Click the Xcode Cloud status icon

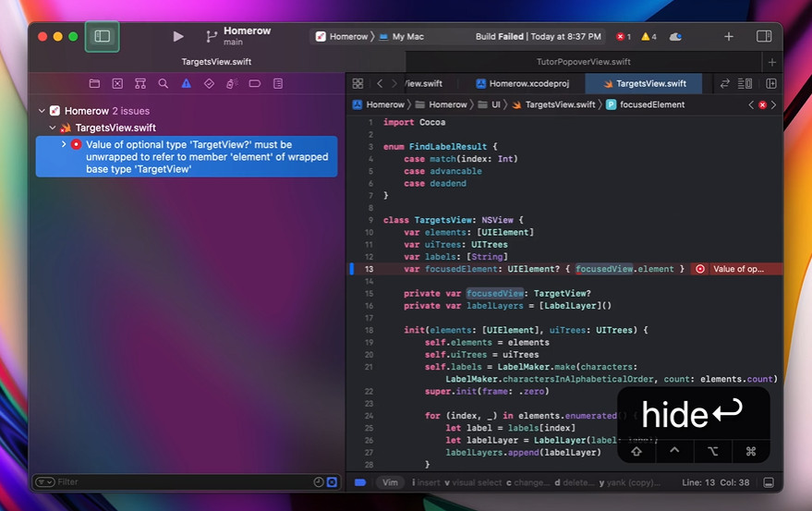tap(675, 37)
